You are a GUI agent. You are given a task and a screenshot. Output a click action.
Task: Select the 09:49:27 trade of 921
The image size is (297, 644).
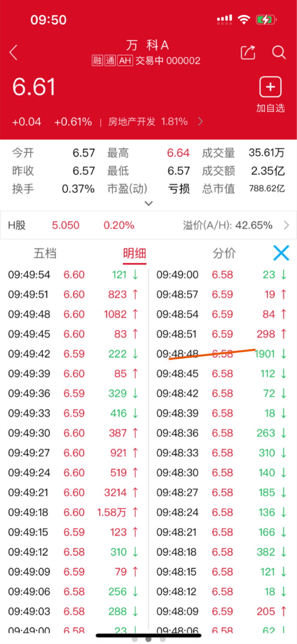point(73,453)
